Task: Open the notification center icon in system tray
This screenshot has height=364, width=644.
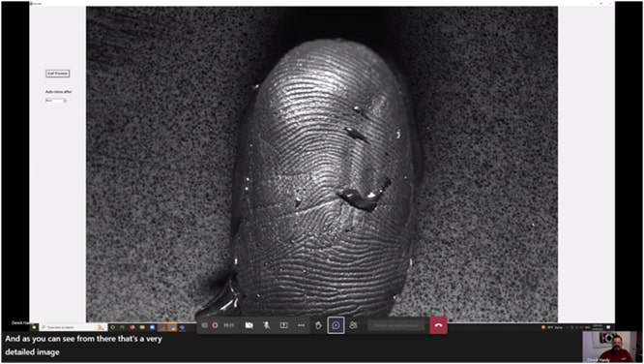Action: [x=608, y=327]
